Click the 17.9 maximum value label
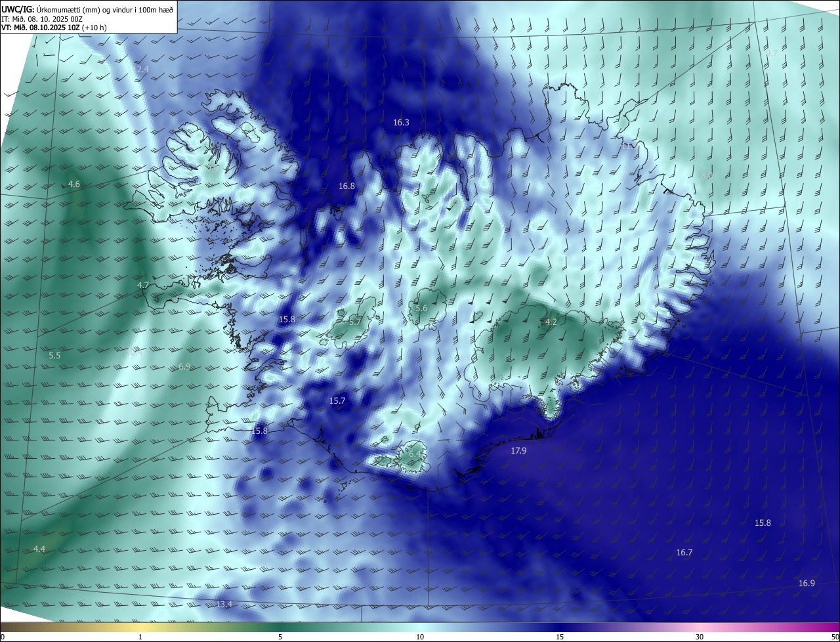Viewport: 840px width, 642px height. tap(518, 451)
